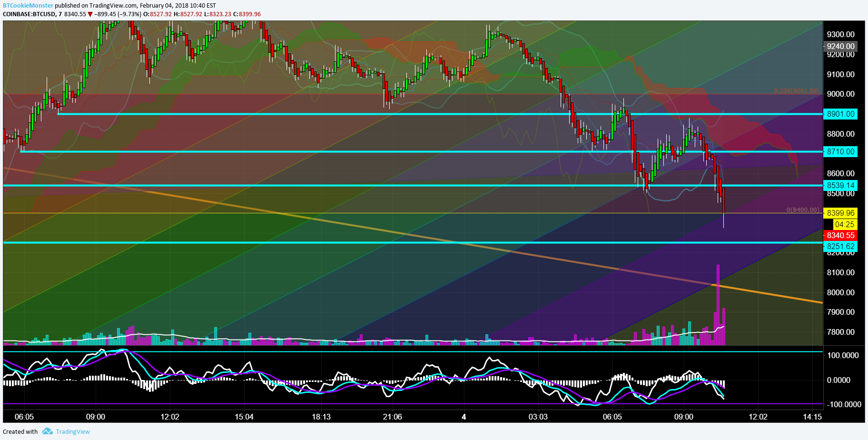Click the 21:06 time axis label

393,417
